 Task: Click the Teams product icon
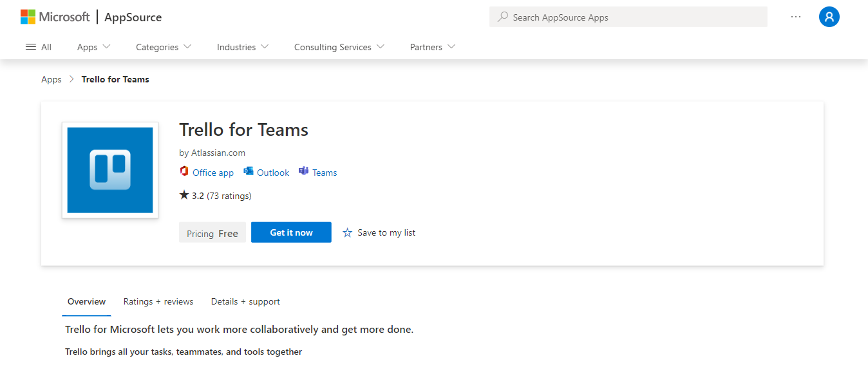click(304, 172)
